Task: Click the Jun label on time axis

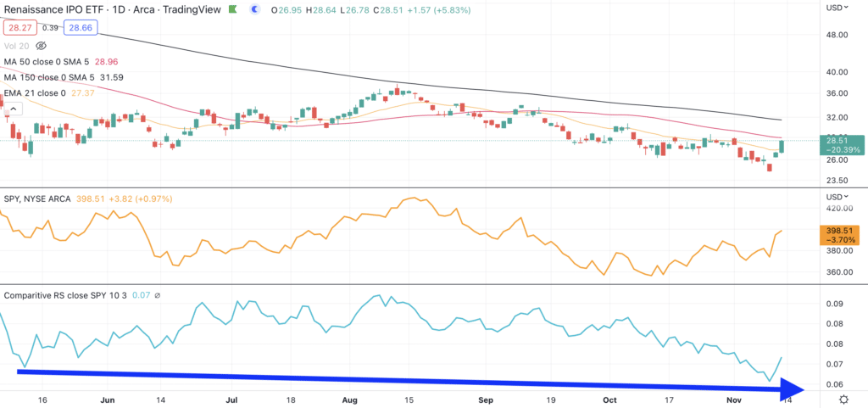Action: pos(108,400)
